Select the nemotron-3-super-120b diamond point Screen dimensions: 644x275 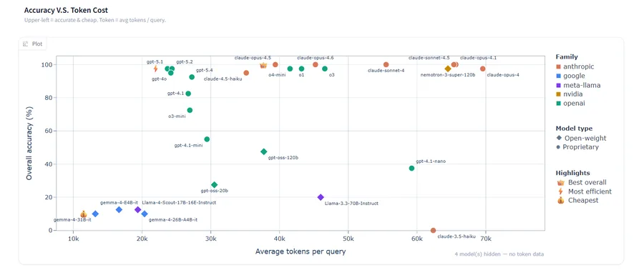pyautogui.click(x=448, y=69)
